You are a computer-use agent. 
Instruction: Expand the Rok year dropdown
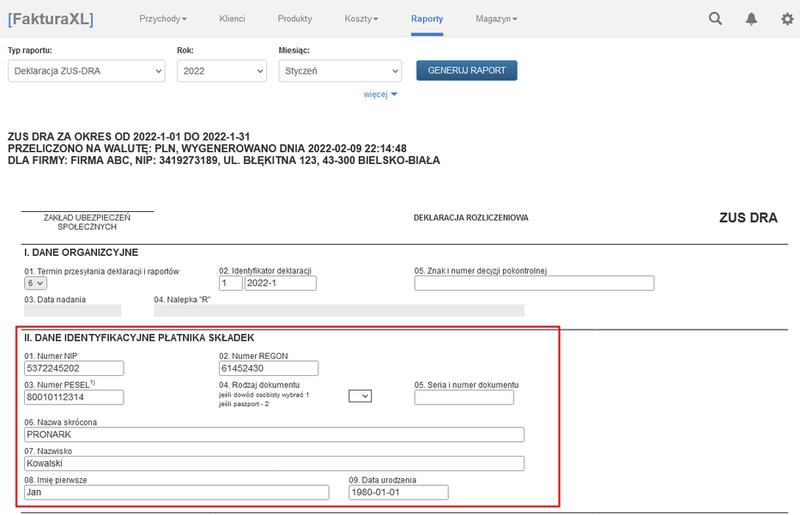(221, 71)
